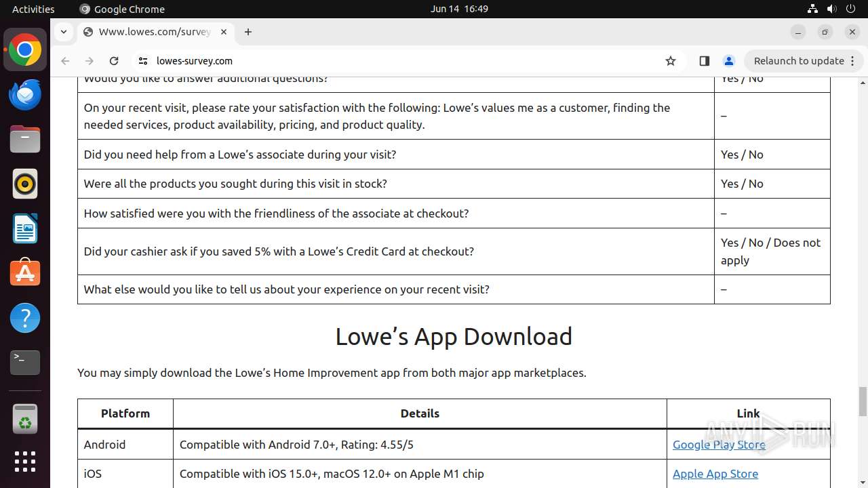
Task: Open Chrome three-dot menu
Action: pyautogui.click(x=853, y=61)
